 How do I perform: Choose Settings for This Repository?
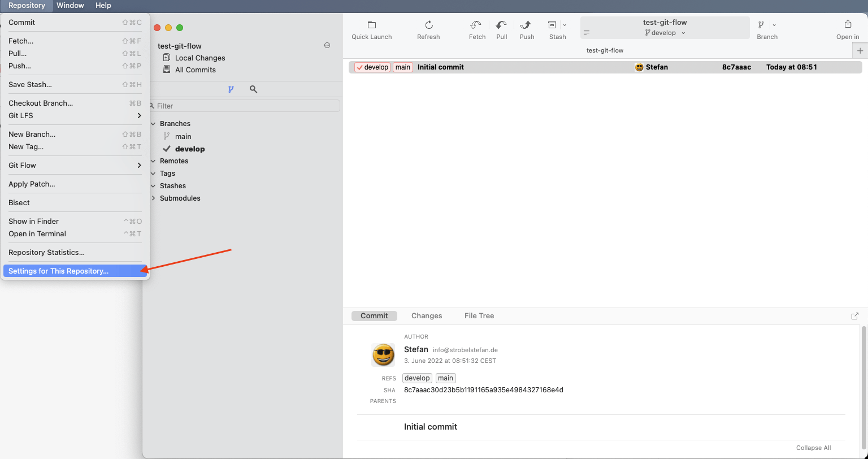pyautogui.click(x=58, y=271)
